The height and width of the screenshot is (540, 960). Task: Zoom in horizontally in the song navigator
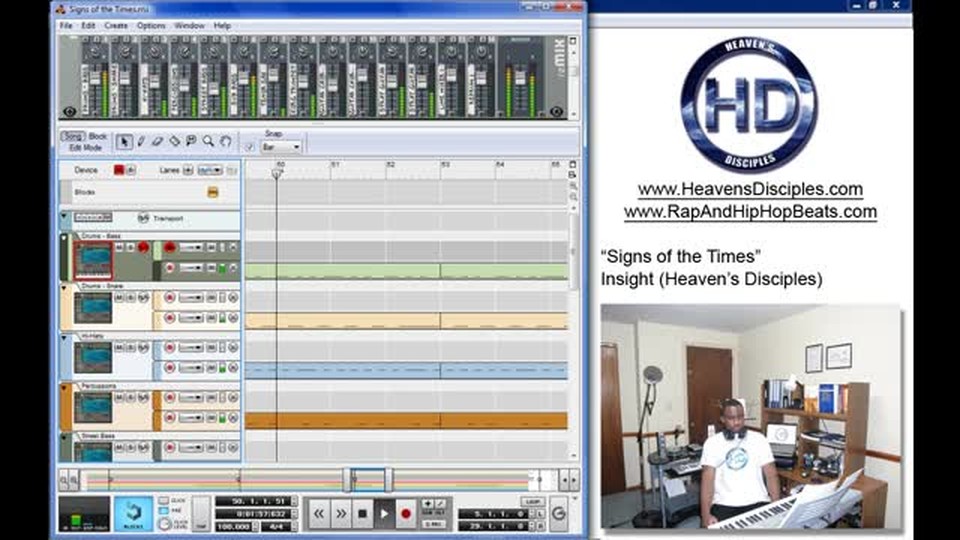pyautogui.click(x=74, y=481)
